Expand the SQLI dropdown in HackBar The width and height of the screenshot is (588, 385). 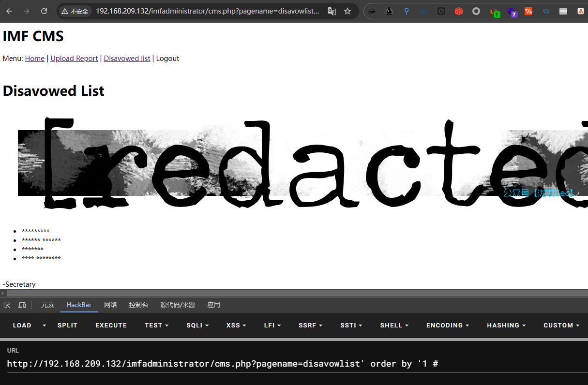(197, 326)
